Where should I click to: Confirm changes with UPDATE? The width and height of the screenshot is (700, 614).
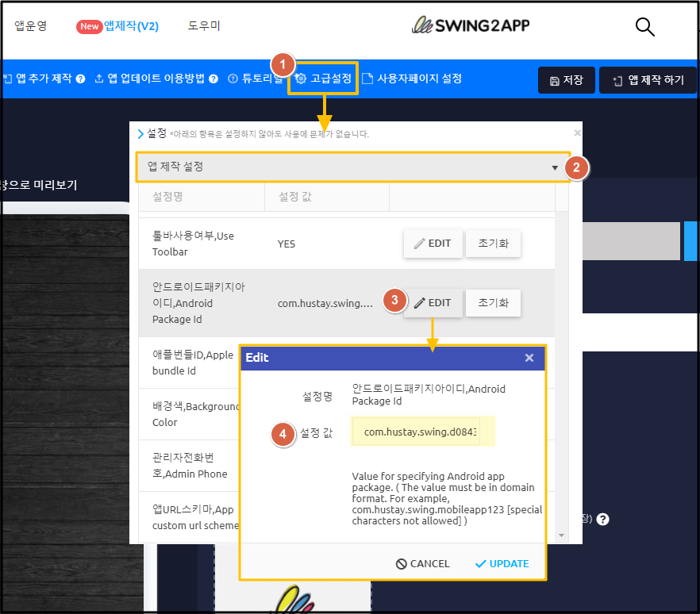tap(502, 563)
